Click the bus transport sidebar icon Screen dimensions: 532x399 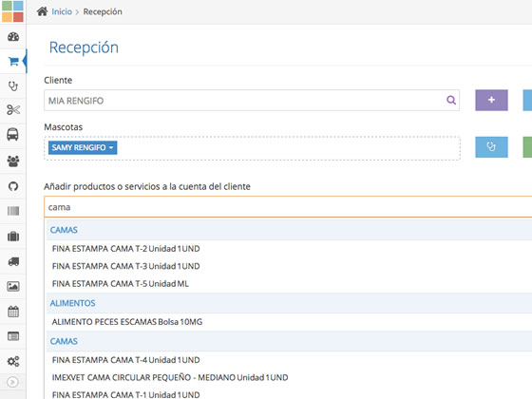tap(13, 134)
